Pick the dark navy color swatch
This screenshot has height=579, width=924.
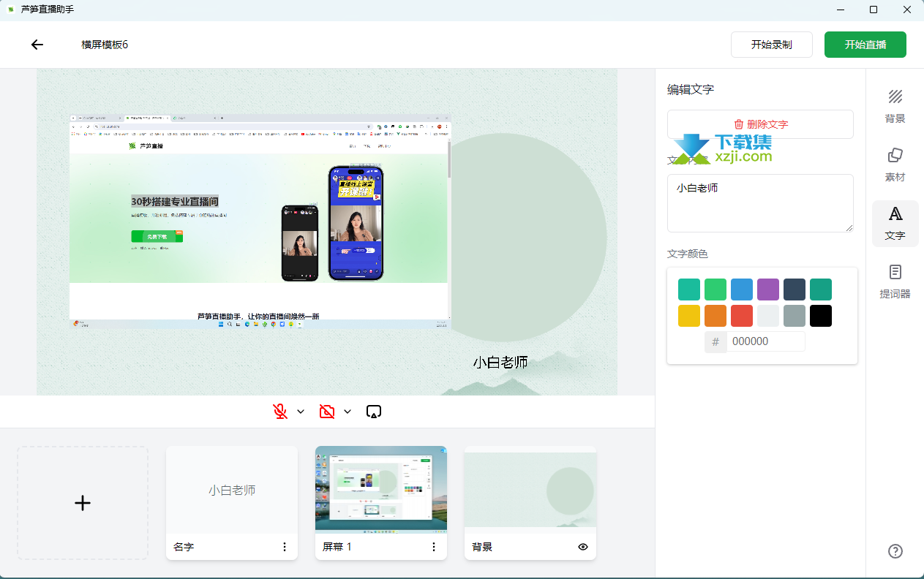(x=795, y=289)
